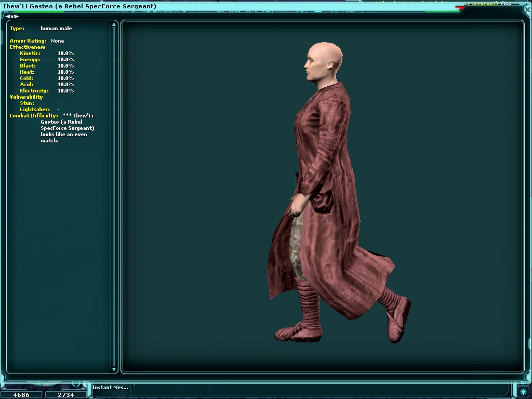
Task: Click the Acid 10.0% value
Action: click(x=65, y=85)
